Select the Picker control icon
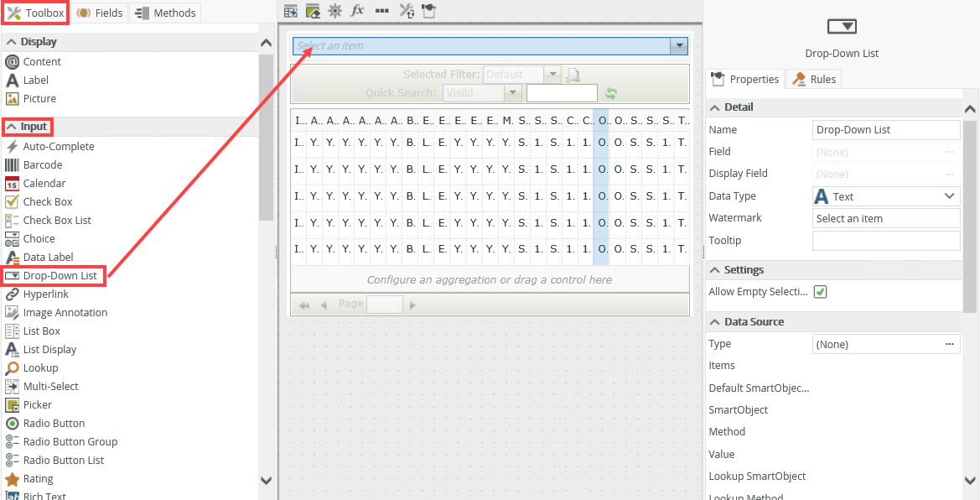 click(x=12, y=405)
